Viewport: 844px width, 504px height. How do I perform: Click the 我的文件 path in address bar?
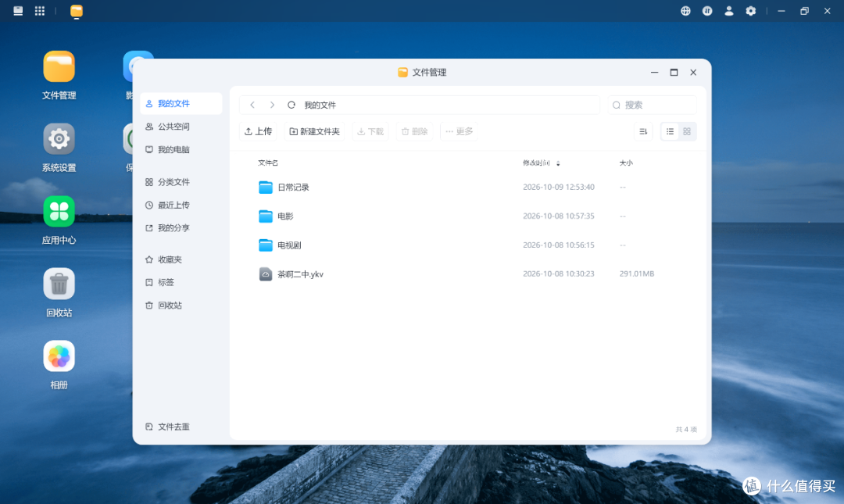pos(320,105)
